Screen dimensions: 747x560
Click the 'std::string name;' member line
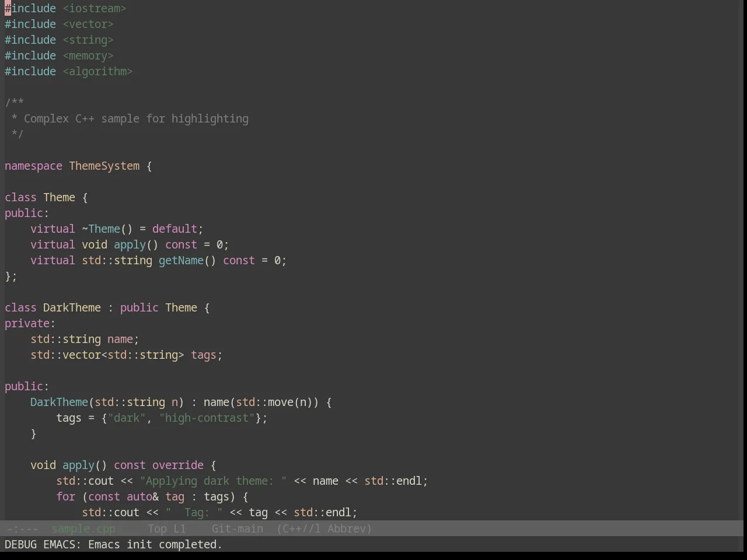coord(85,339)
